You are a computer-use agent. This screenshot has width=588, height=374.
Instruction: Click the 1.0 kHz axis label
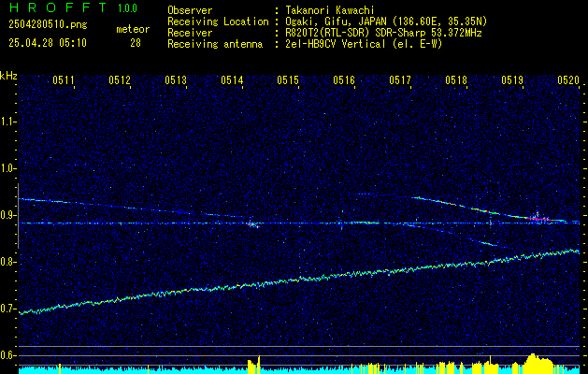(8, 168)
